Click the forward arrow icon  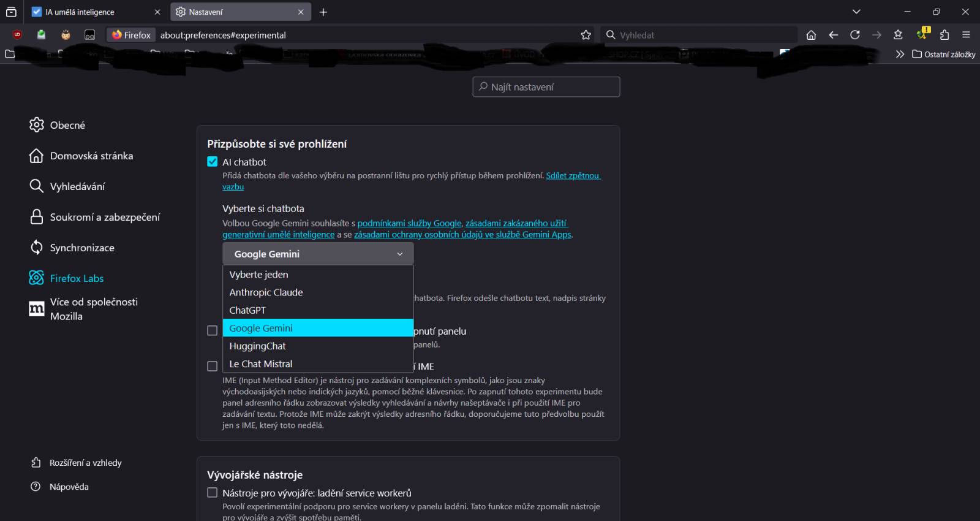876,35
